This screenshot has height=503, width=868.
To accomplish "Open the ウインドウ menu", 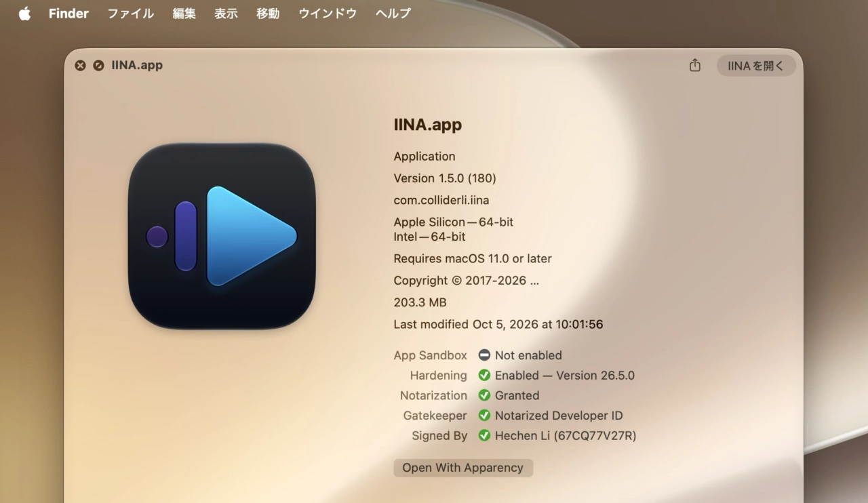I will click(328, 14).
